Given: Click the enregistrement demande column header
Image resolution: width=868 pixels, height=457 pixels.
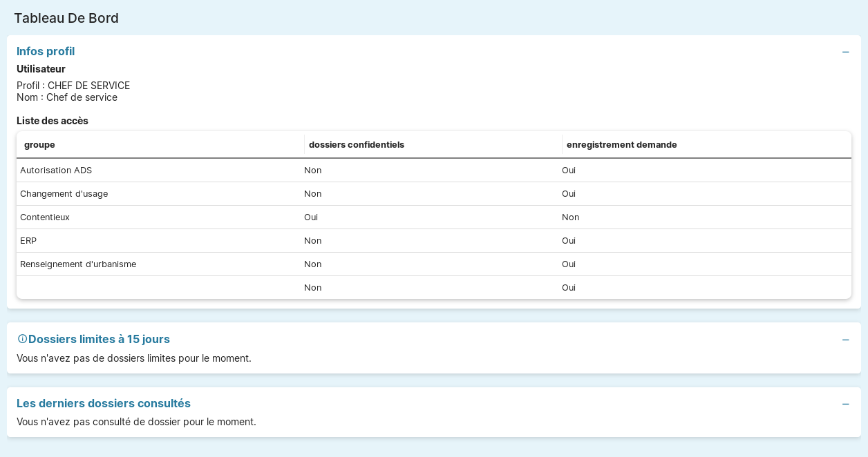Looking at the screenshot, I should pos(621,145).
